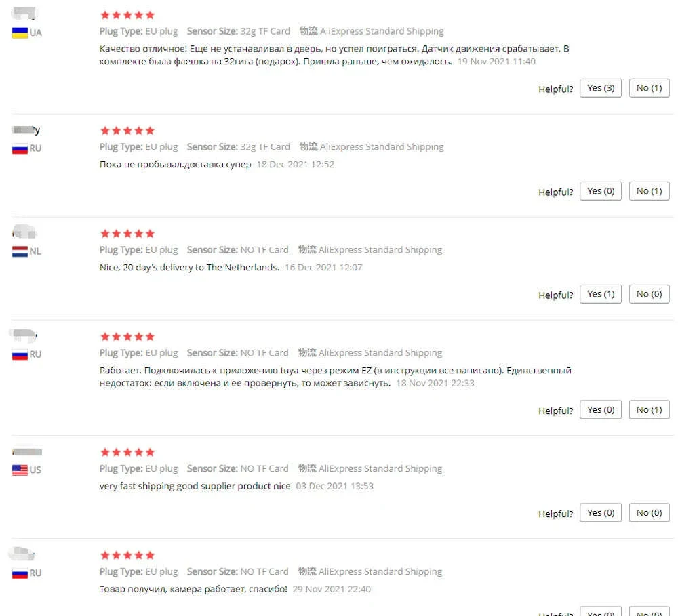Click the Netherlands flag icon beside NL
Viewport: 678px width, 616px height.
[x=20, y=251]
